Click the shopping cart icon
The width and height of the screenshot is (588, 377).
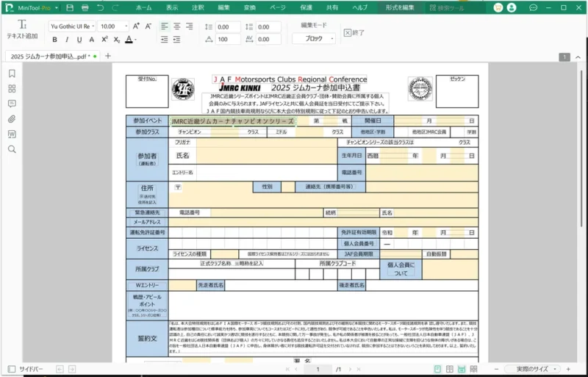click(498, 7)
